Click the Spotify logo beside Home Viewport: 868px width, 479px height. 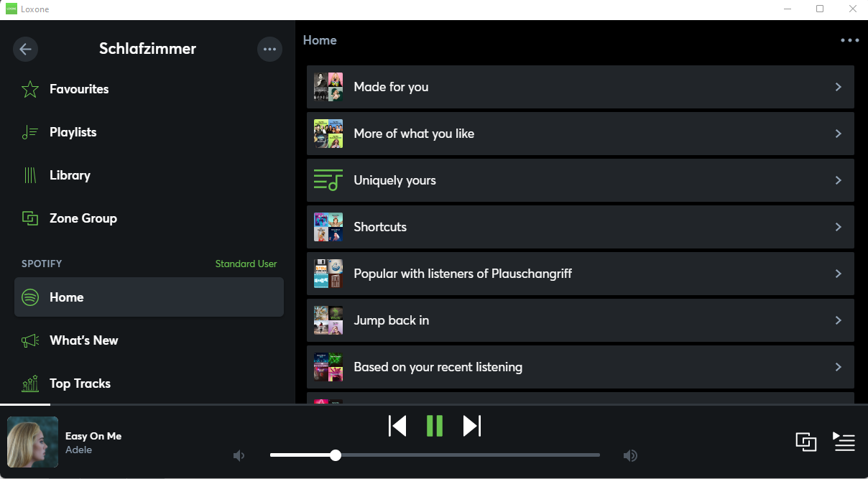point(30,297)
